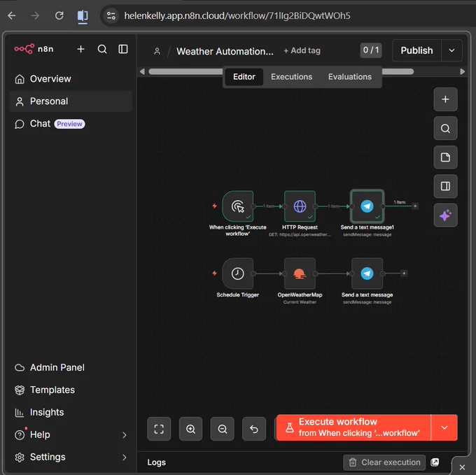The image size is (476, 475).
Task: Clear execution in Logs panel
Action: point(384,462)
